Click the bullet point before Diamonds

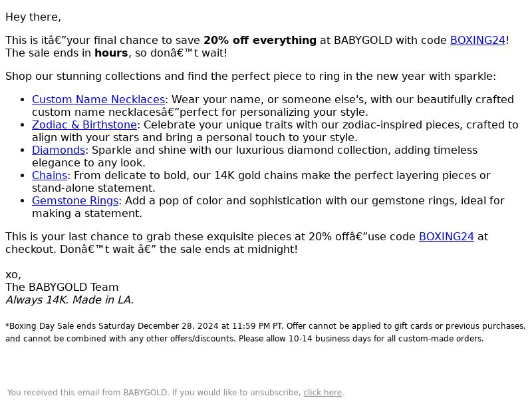[23, 150]
